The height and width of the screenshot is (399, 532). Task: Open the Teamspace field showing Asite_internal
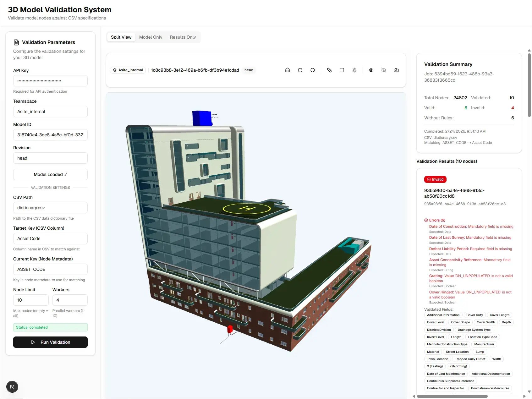coord(50,112)
